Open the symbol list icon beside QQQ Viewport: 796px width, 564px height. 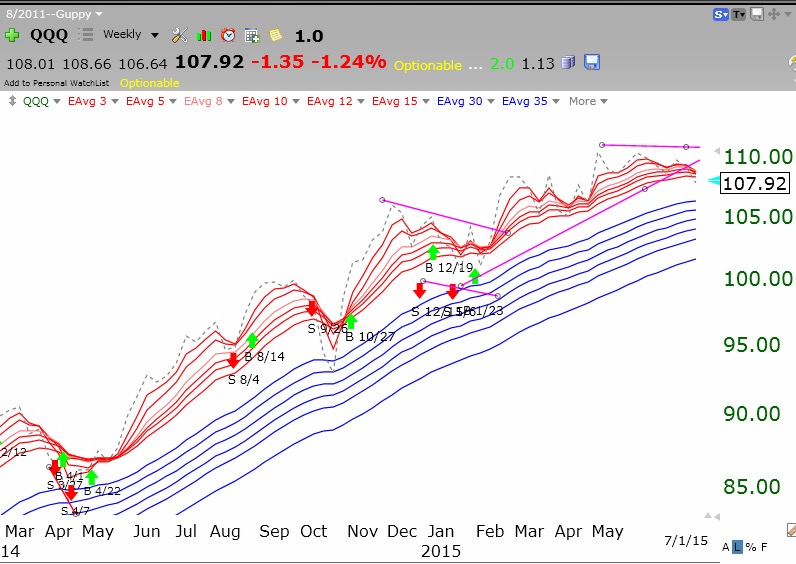tap(86, 35)
